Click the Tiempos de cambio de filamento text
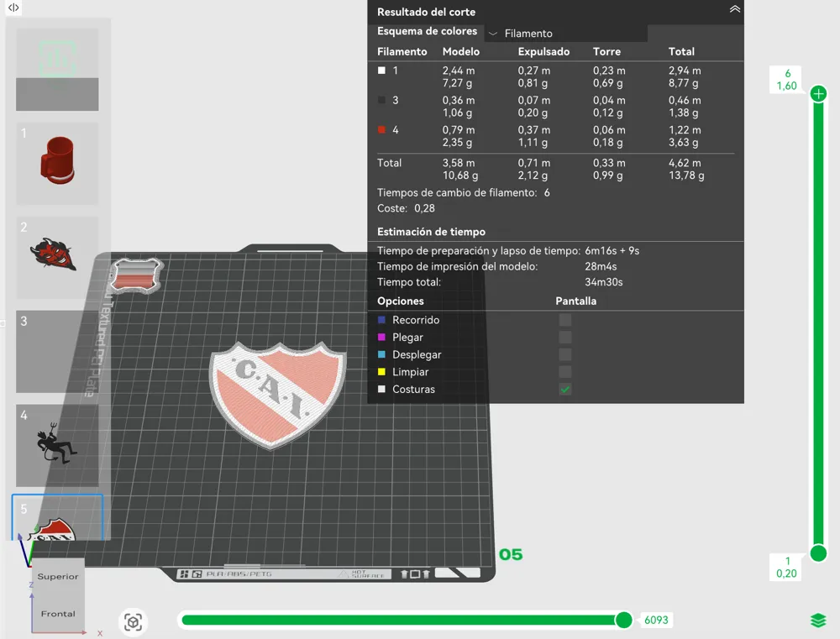 (457, 192)
